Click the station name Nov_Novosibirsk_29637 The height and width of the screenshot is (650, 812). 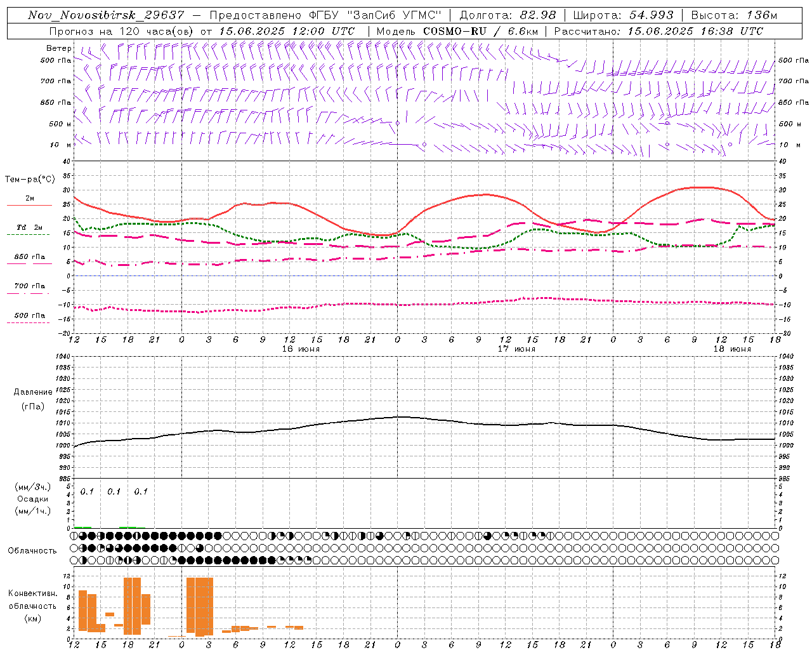[x=106, y=15]
